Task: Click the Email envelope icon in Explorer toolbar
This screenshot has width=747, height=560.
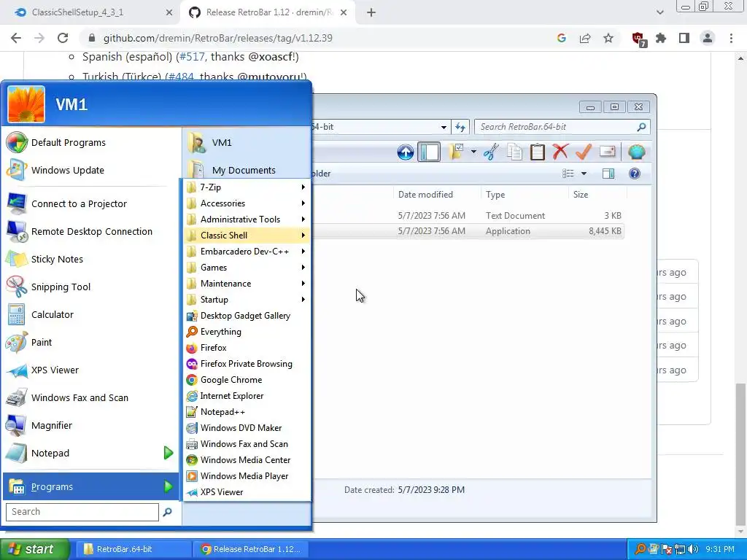Action: click(607, 152)
